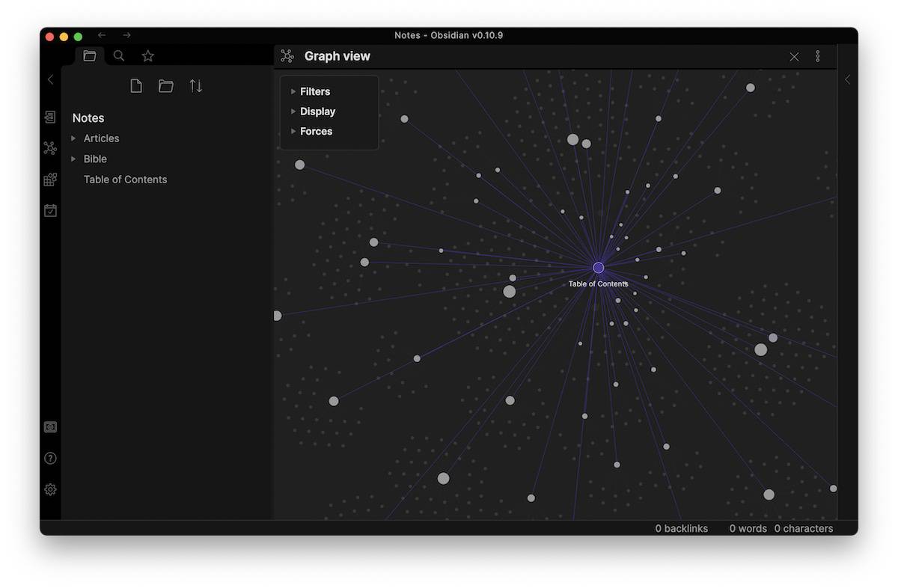Image resolution: width=898 pixels, height=588 pixels.
Task: Collapse the left sidebar arrow
Action: (50, 79)
